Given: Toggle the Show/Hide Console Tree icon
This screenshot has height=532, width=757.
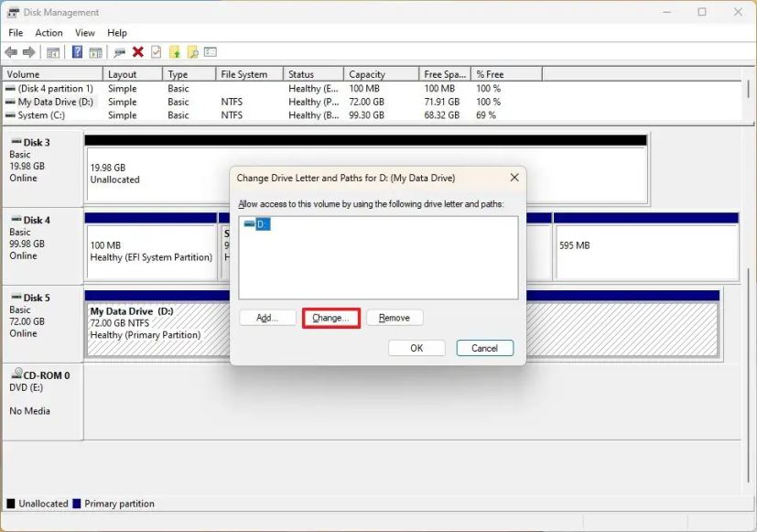Looking at the screenshot, I should click(52, 52).
